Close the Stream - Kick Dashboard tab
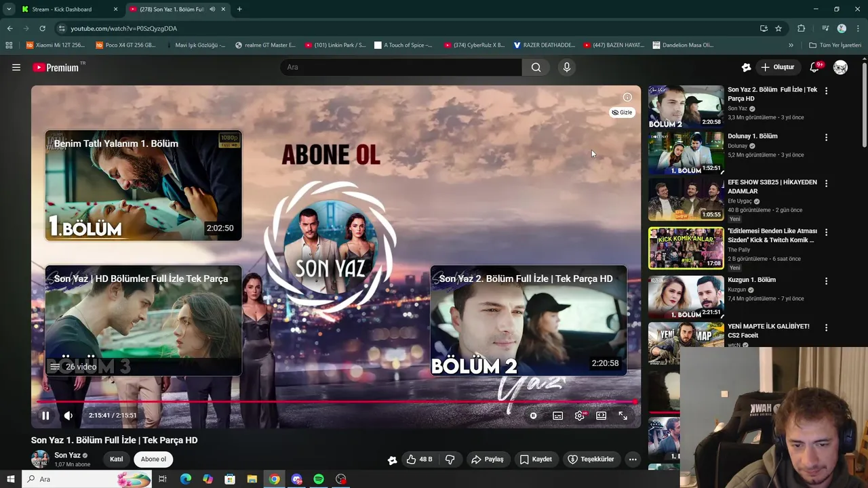The image size is (868, 488). [x=115, y=9]
